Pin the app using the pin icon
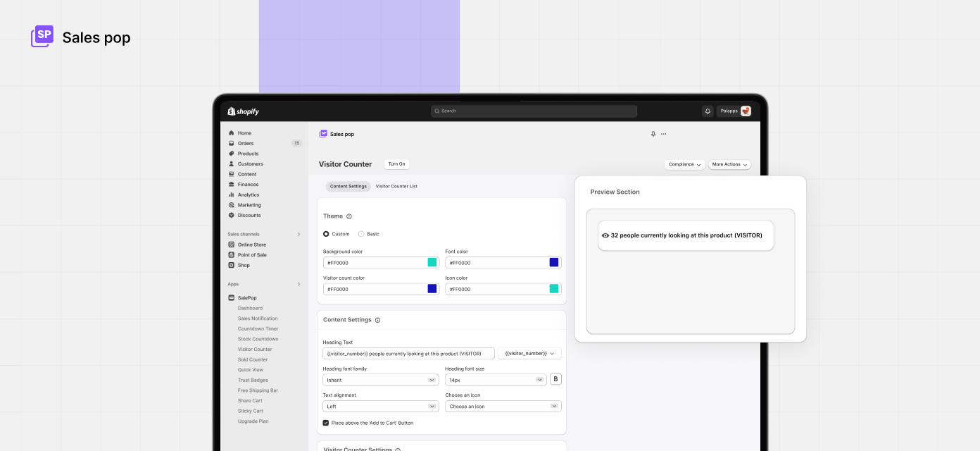Image resolution: width=980 pixels, height=451 pixels. (x=653, y=134)
